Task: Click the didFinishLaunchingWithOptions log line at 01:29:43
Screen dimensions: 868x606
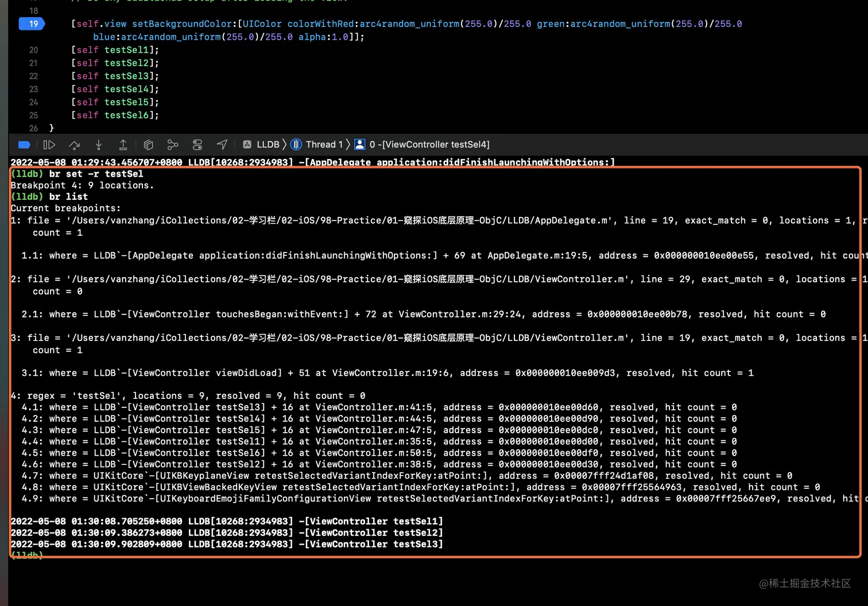Action: pos(313,162)
